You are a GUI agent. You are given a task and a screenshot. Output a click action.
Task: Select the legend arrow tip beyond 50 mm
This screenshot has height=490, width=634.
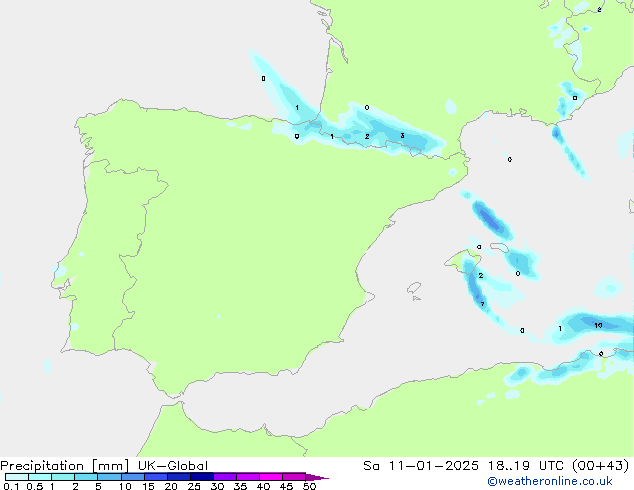tap(317, 477)
